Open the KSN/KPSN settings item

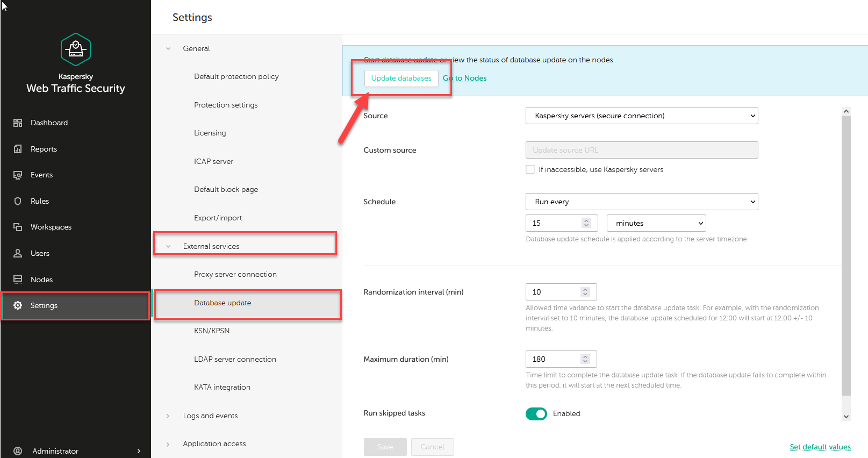pyautogui.click(x=212, y=331)
